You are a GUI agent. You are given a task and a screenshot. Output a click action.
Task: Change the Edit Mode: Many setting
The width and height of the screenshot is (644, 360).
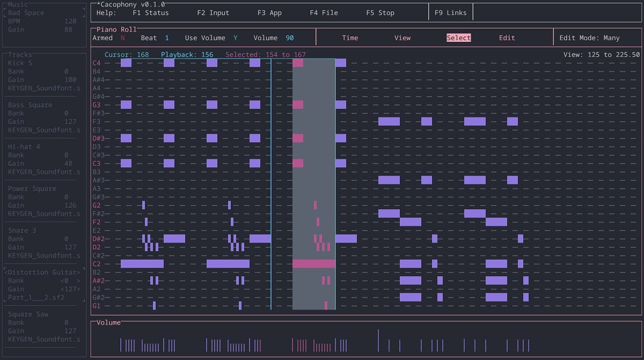tap(589, 38)
